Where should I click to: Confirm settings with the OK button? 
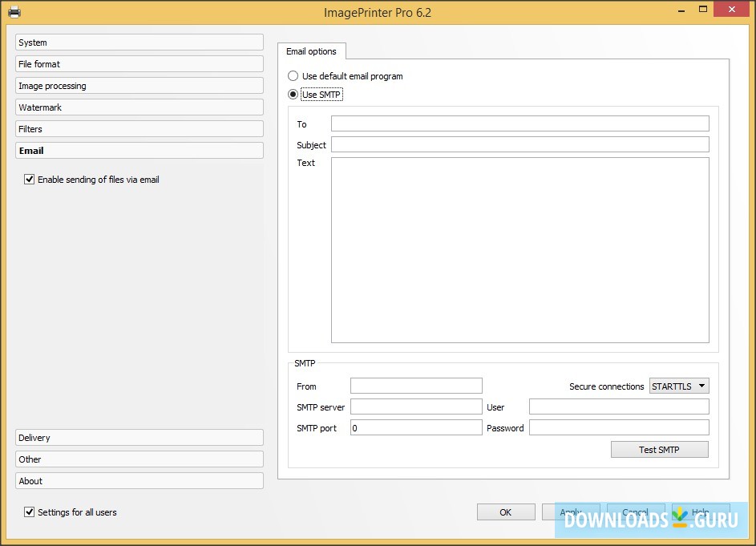505,512
